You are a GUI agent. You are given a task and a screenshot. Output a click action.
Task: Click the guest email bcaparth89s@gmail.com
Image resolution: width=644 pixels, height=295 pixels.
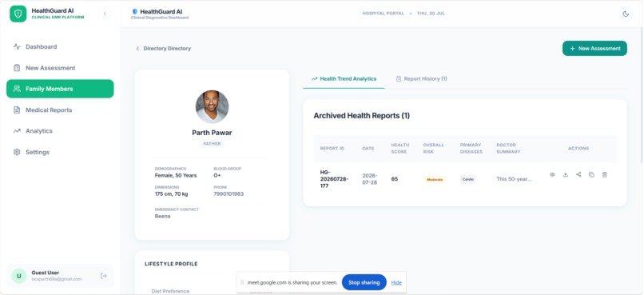tap(57, 279)
